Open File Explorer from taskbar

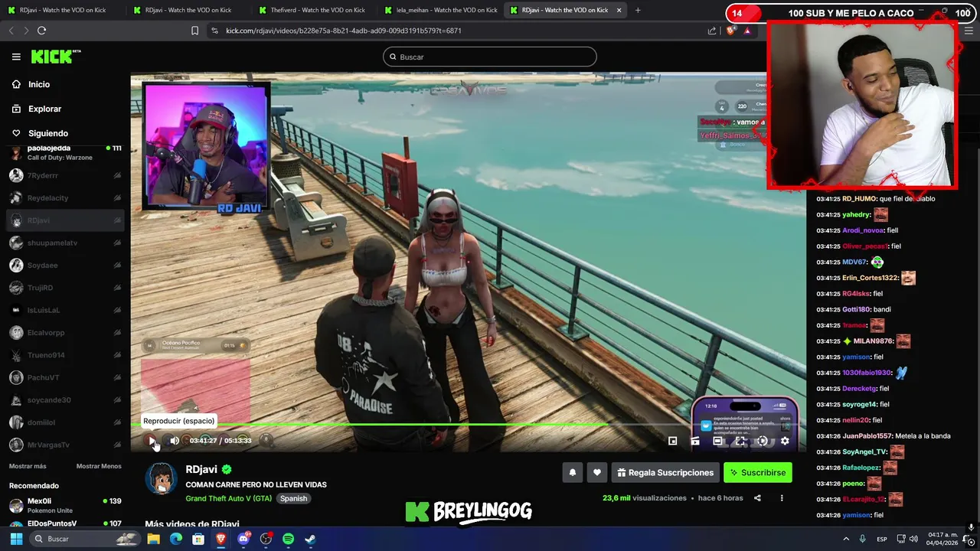click(153, 539)
